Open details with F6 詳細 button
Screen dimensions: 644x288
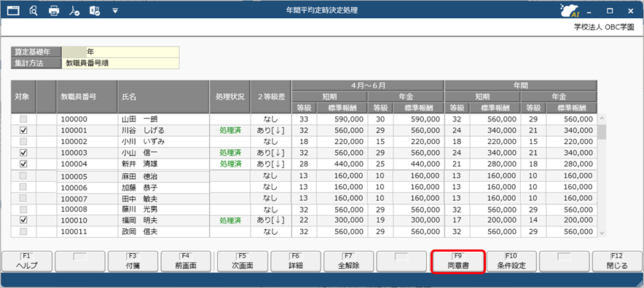(296, 261)
